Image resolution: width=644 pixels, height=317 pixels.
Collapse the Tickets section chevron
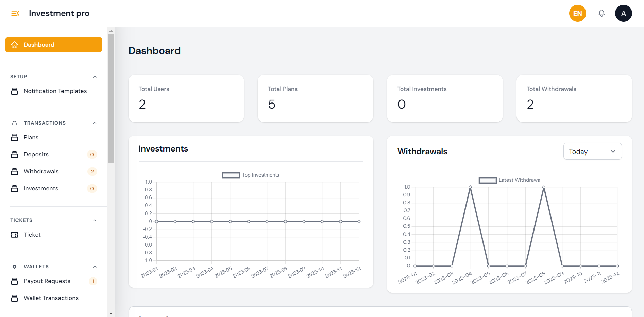tap(95, 220)
